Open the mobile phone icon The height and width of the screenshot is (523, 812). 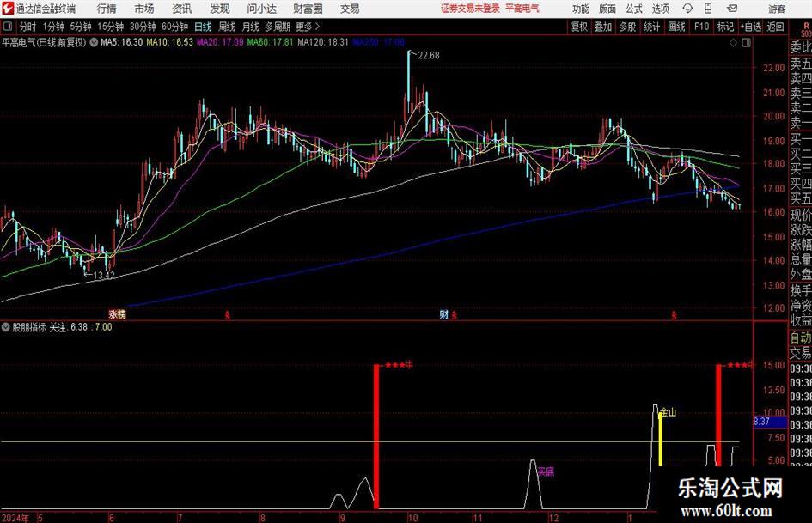(x=708, y=9)
